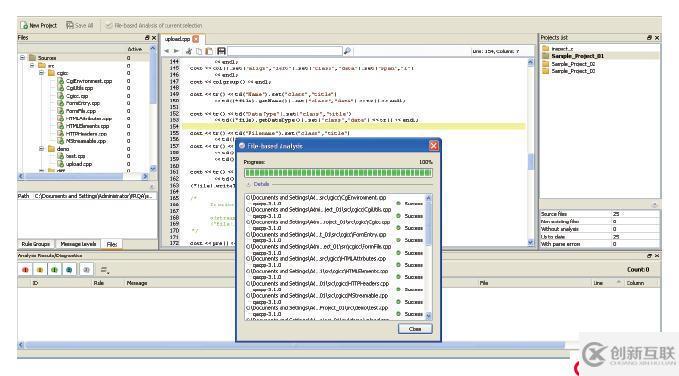Select upload.cpp in Files tree
The image size is (679, 376).
(x=78, y=164)
